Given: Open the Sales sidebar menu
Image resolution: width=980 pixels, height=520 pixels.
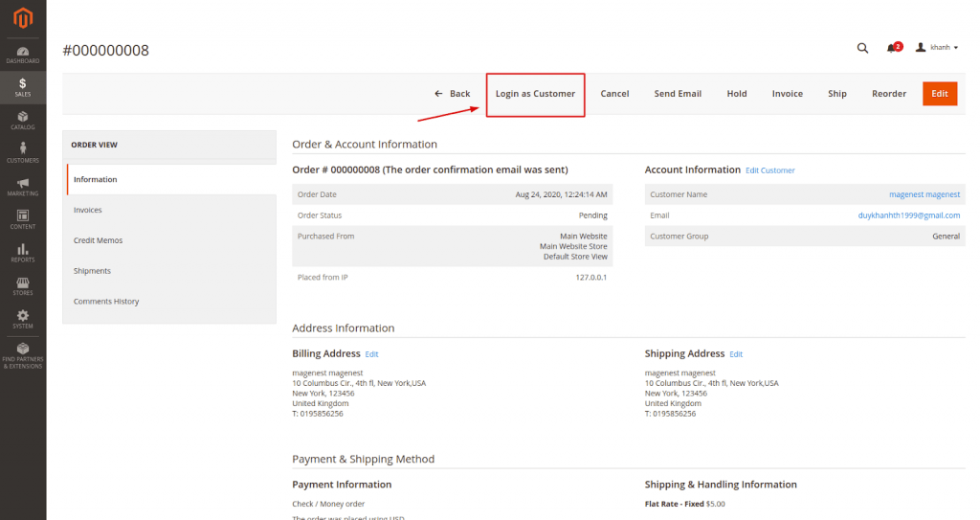Looking at the screenshot, I should pyautogui.click(x=23, y=87).
